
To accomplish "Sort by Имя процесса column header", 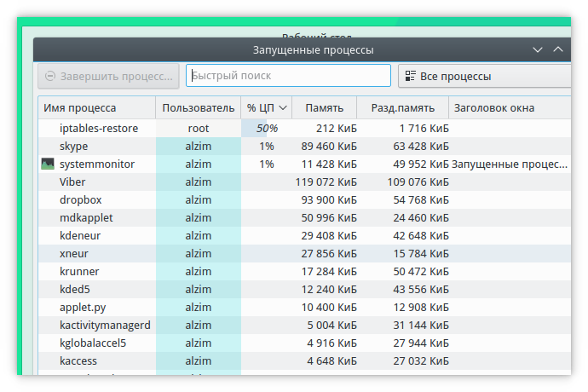I will pyautogui.click(x=97, y=108).
